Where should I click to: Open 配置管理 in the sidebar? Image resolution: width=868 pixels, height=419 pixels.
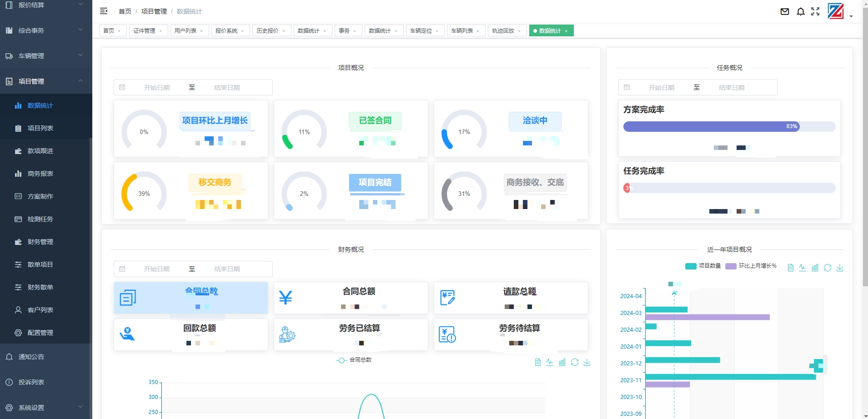coord(46,333)
